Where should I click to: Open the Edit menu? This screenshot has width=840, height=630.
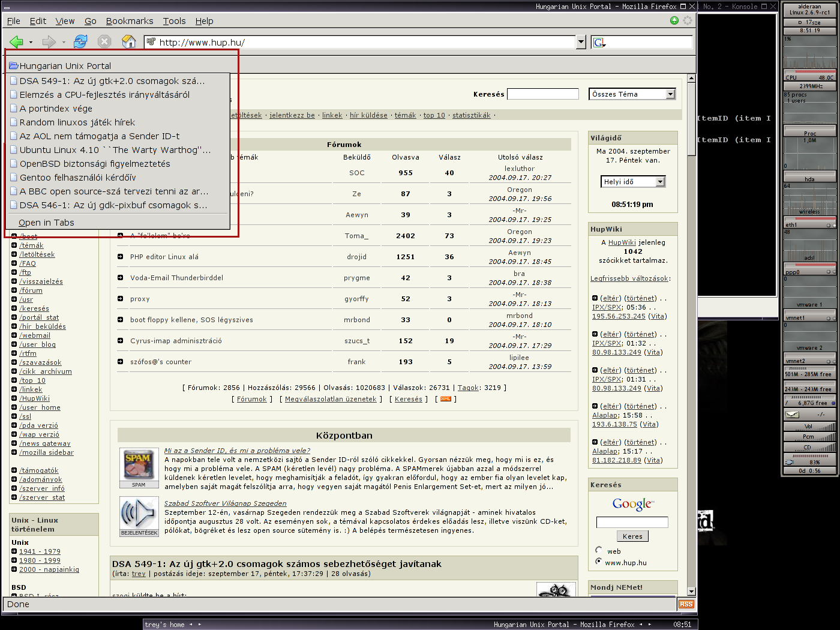coord(38,21)
